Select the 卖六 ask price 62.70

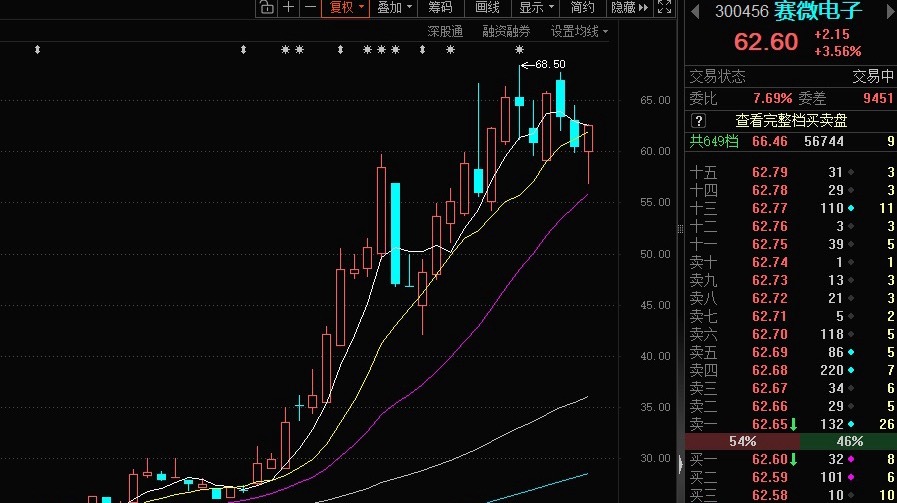pos(769,334)
